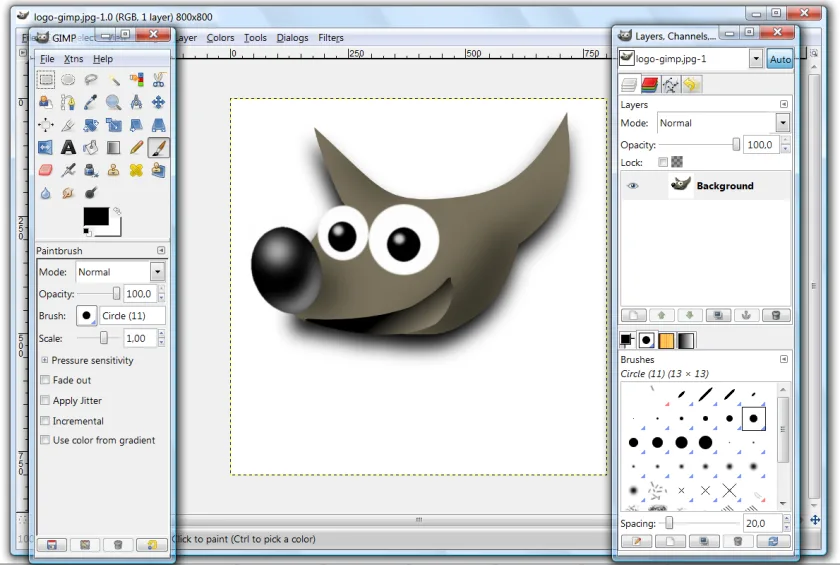Toggle the layer Lock pixels checkbox
The width and height of the screenshot is (840, 565).
click(663, 162)
